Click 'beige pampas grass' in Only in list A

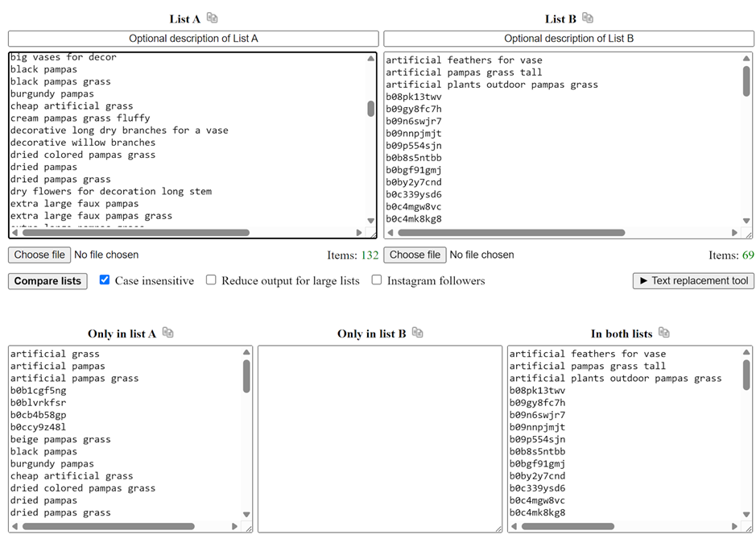pos(60,439)
